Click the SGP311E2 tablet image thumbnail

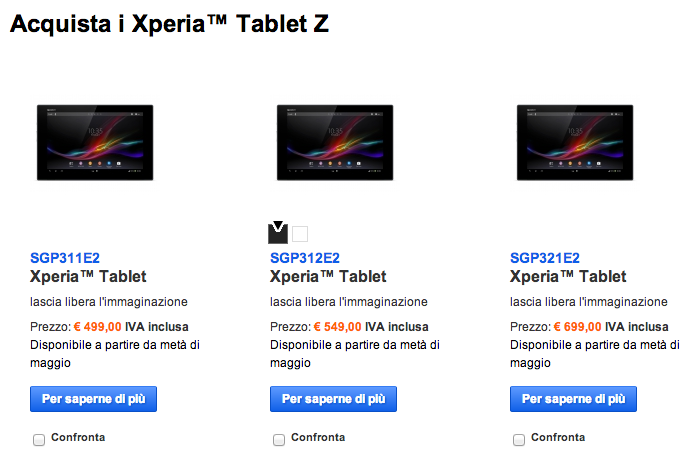[95, 143]
